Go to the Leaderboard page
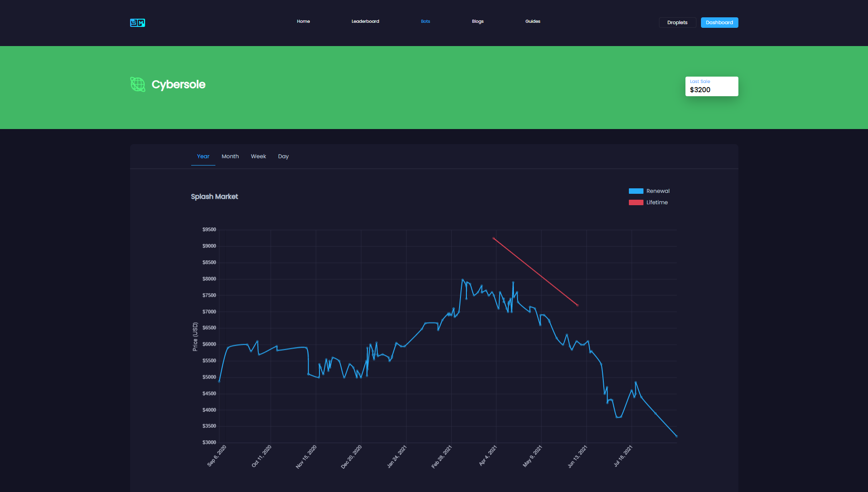Viewport: 868px width, 492px height. coord(365,21)
